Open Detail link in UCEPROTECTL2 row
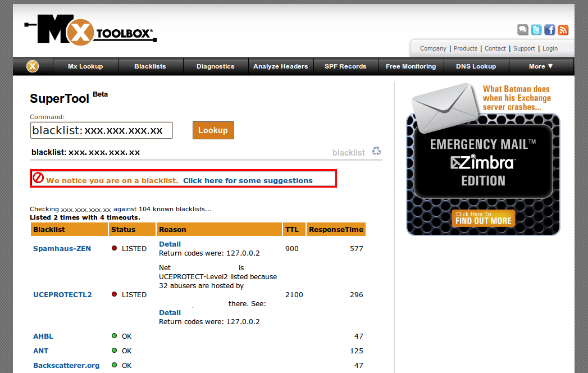 pyautogui.click(x=170, y=312)
